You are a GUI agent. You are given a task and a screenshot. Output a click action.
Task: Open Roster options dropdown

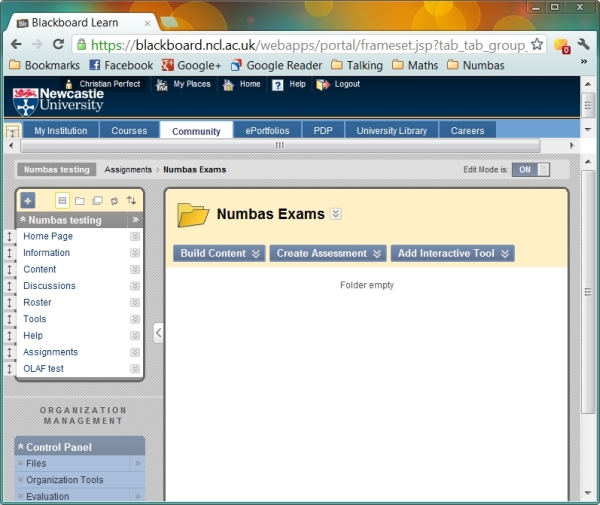pyautogui.click(x=135, y=303)
